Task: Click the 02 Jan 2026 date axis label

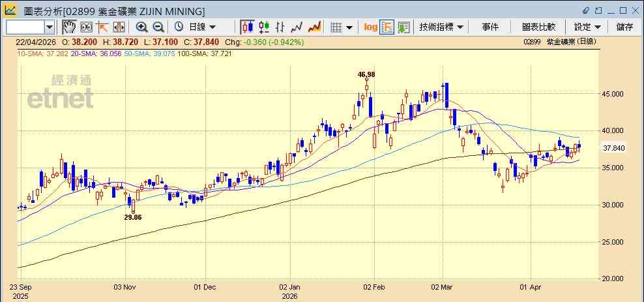Action: click(290, 292)
